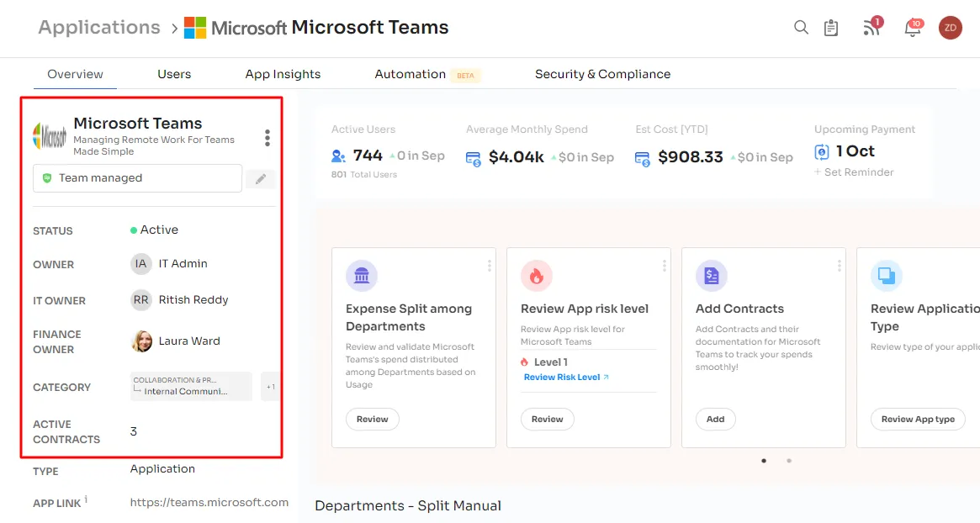
Task: Open the Team managed dropdown field
Action: click(x=137, y=178)
